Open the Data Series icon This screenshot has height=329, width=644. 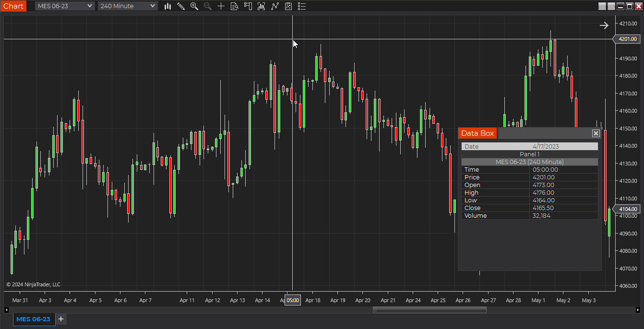(261, 6)
